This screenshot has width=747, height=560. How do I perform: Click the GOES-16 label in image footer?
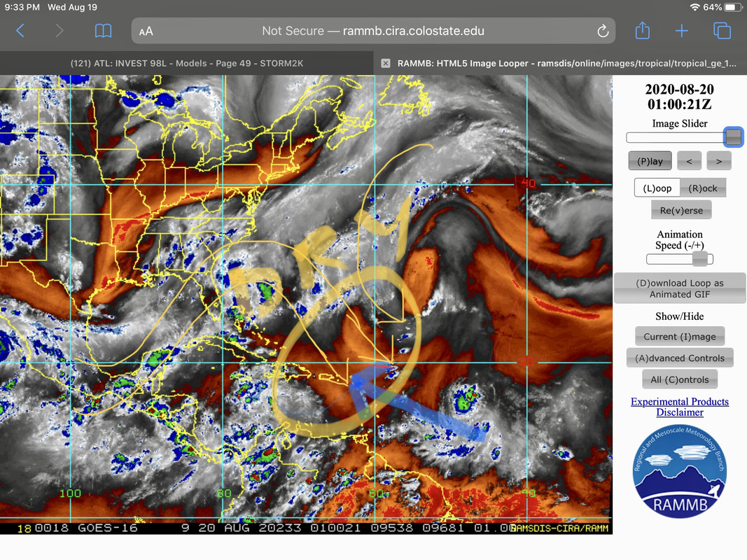pyautogui.click(x=108, y=528)
